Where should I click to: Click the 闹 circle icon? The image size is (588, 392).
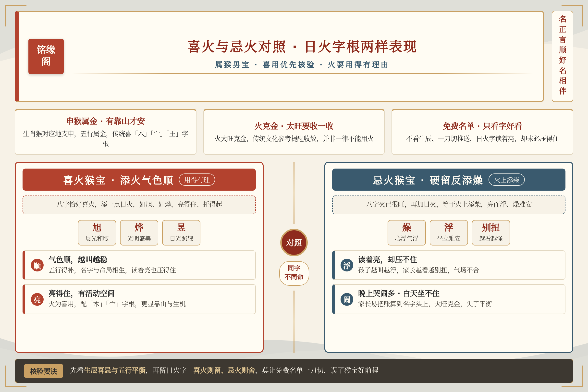coord(347,299)
